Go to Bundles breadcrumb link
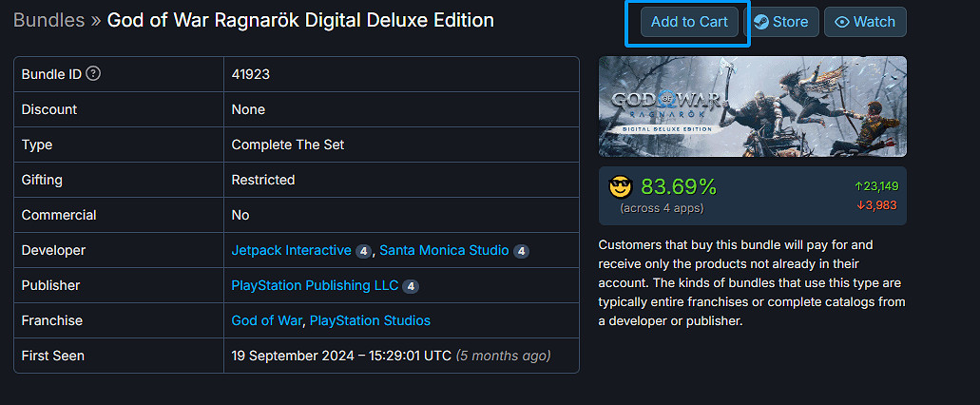980x405 pixels. pyautogui.click(x=48, y=20)
